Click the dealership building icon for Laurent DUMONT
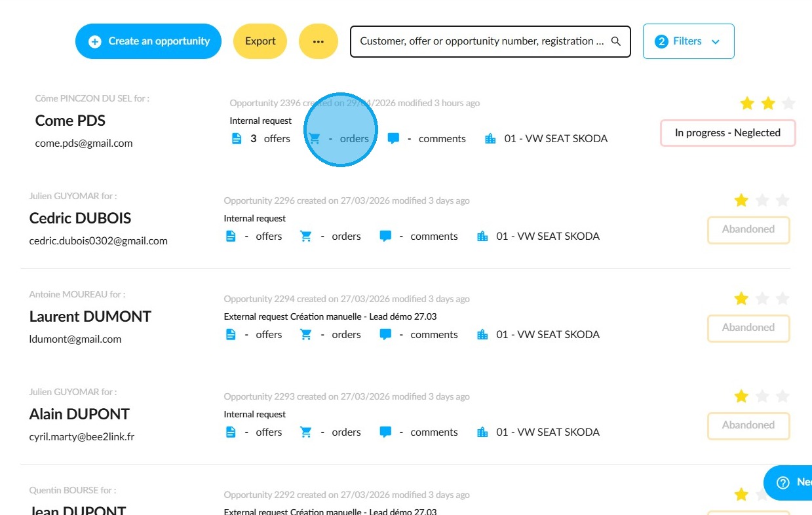This screenshot has width=812, height=515. click(x=483, y=334)
